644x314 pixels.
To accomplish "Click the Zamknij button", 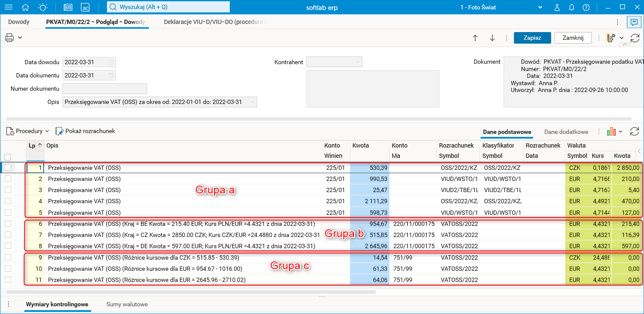I will coord(573,38).
